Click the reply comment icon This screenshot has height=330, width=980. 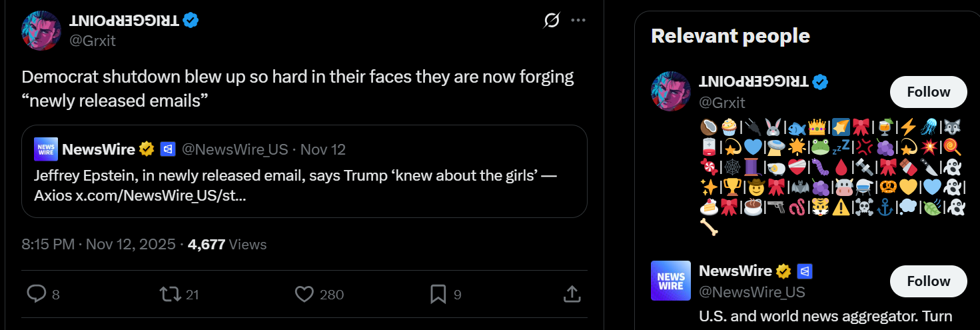tap(36, 293)
